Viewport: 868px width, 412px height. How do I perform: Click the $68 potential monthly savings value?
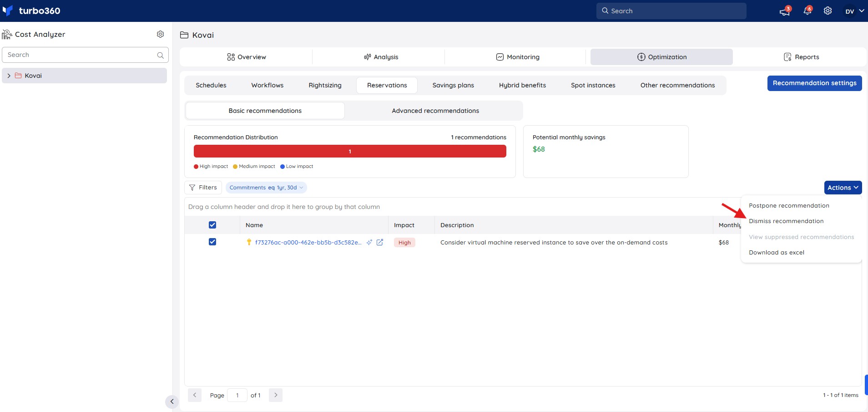(x=539, y=149)
